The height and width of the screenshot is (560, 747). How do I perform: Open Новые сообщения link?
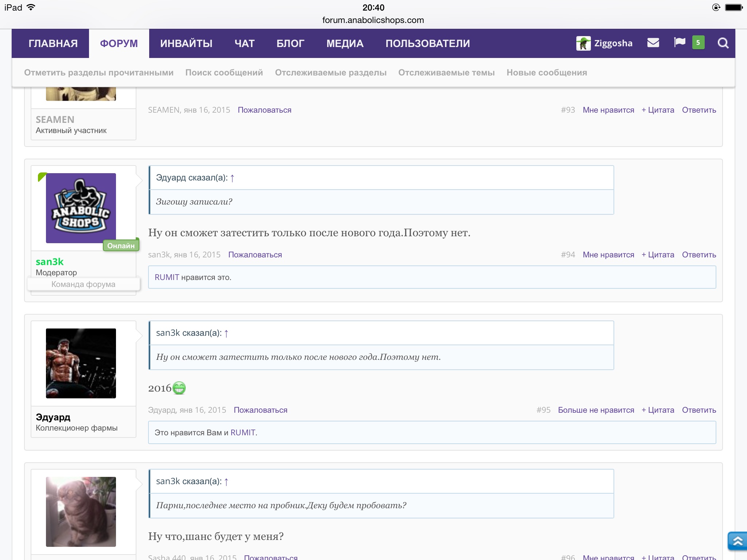click(x=546, y=73)
